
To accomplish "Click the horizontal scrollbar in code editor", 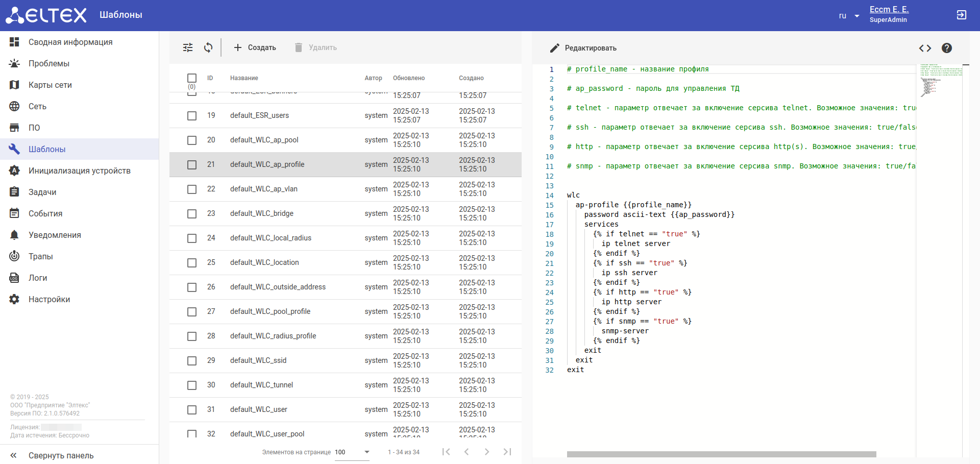I will 721,454.
